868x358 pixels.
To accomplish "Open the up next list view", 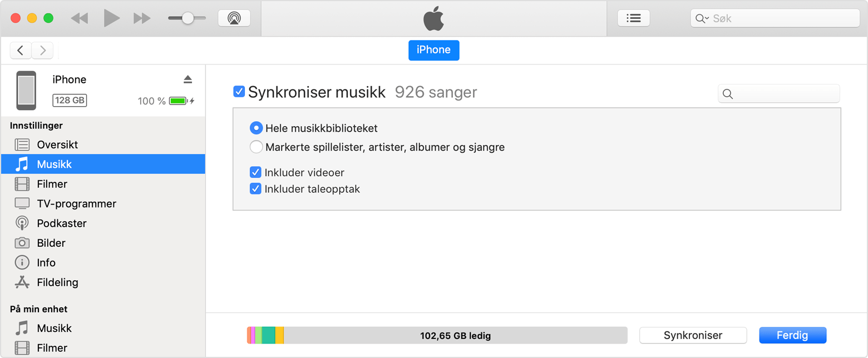I will (x=633, y=18).
